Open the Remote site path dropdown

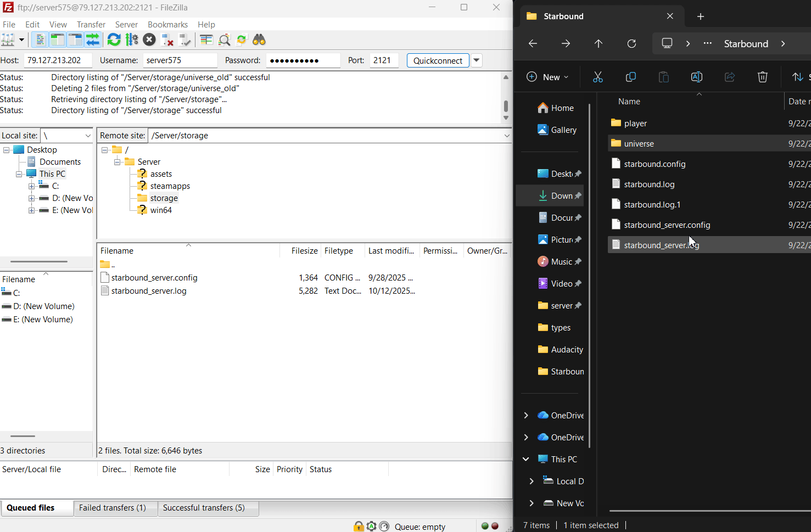(x=506, y=136)
